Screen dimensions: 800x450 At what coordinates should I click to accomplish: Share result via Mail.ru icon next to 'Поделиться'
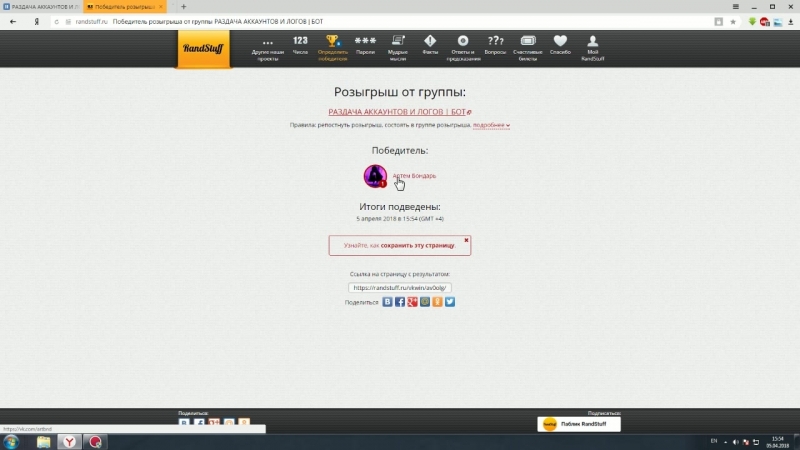point(425,302)
